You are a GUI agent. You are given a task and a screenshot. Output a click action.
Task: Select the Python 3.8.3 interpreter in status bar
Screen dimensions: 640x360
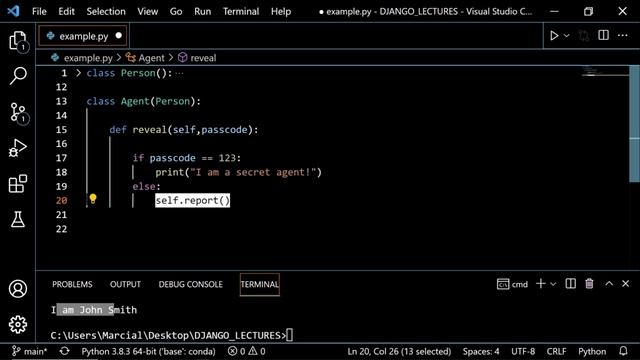pos(148,351)
